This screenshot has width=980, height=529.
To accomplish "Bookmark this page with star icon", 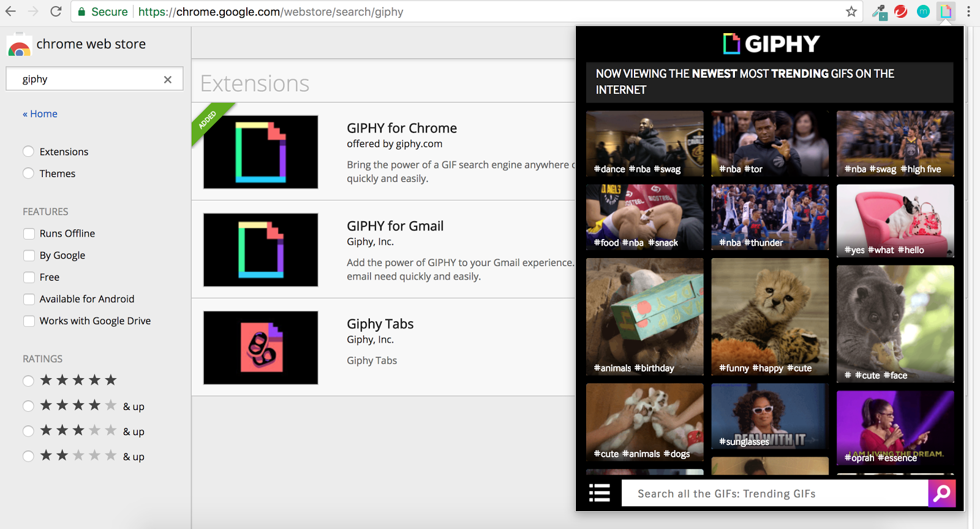I will tap(851, 12).
